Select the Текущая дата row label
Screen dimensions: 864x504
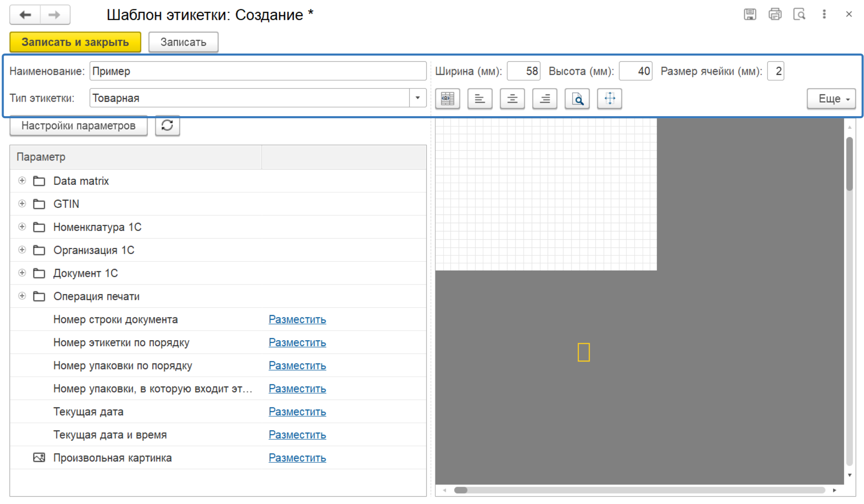[x=89, y=412]
